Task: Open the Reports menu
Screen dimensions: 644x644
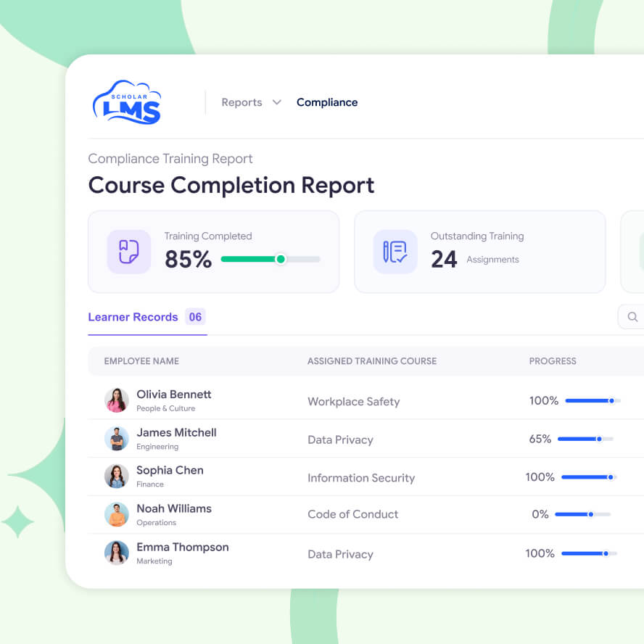Action: click(x=241, y=102)
